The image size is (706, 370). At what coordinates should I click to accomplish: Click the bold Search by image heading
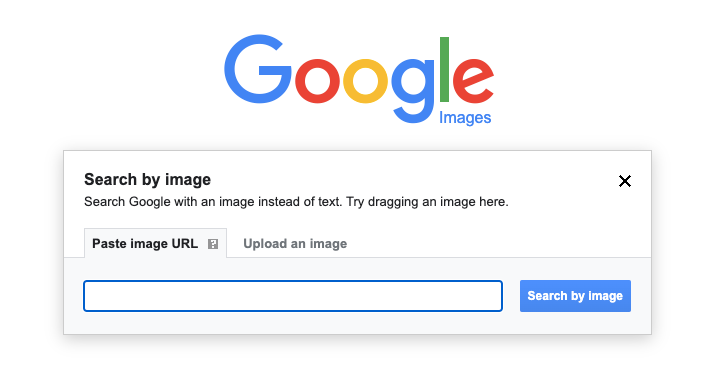pos(147,180)
